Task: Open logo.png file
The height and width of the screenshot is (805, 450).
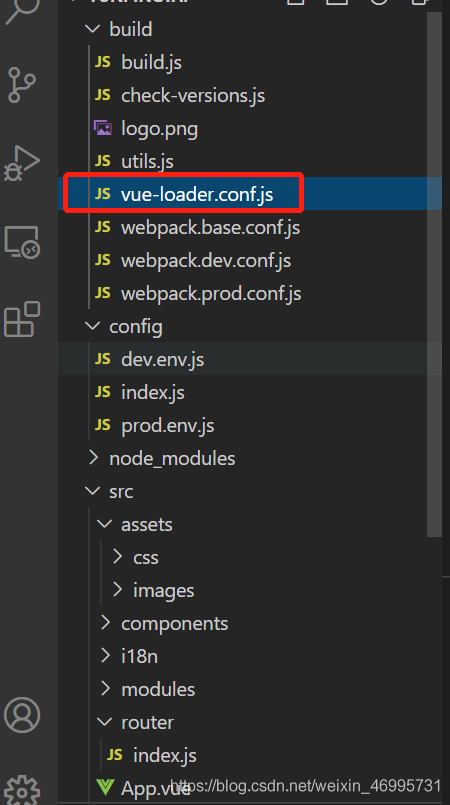Action: 160,128
